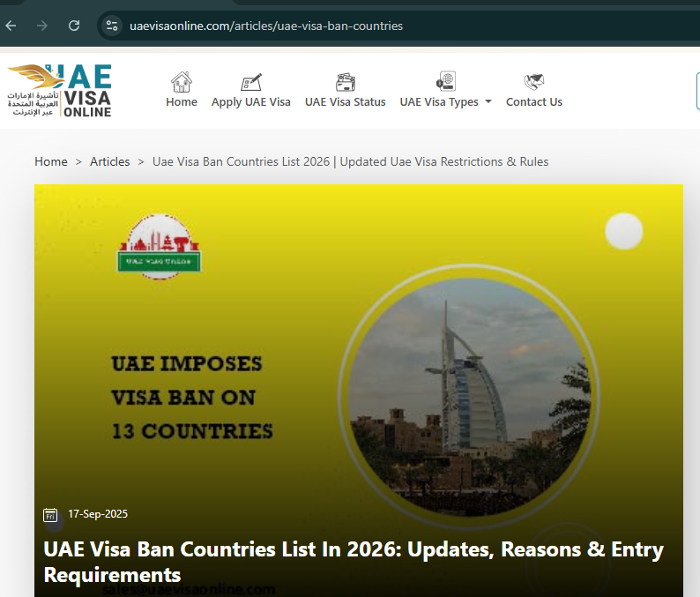The width and height of the screenshot is (700, 597).
Task: Expand the UAE Visa Types dropdown arrow
Action: coord(488,102)
